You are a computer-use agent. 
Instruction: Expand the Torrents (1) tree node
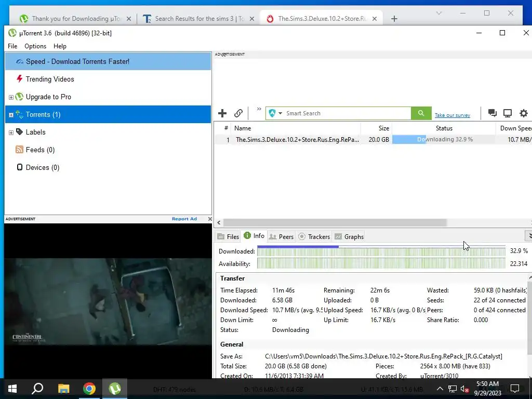[x=11, y=115]
